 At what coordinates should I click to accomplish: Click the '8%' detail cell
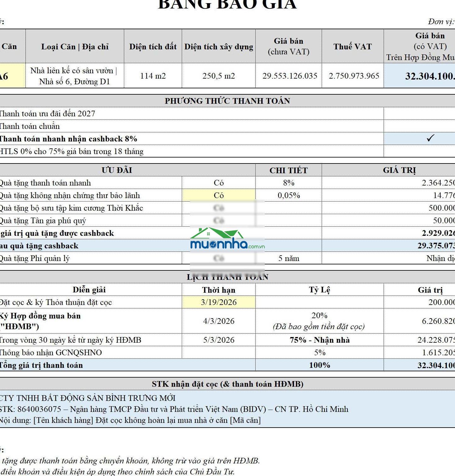288,183
